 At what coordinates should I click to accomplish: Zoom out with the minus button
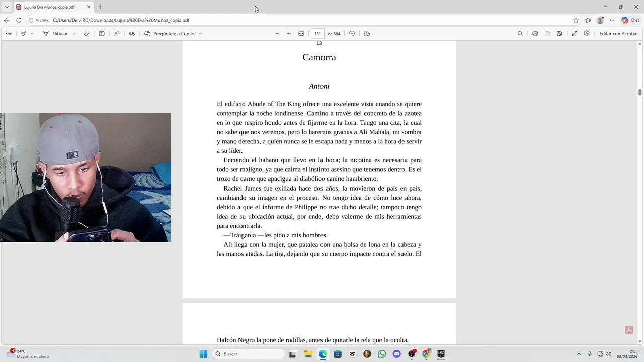click(277, 34)
